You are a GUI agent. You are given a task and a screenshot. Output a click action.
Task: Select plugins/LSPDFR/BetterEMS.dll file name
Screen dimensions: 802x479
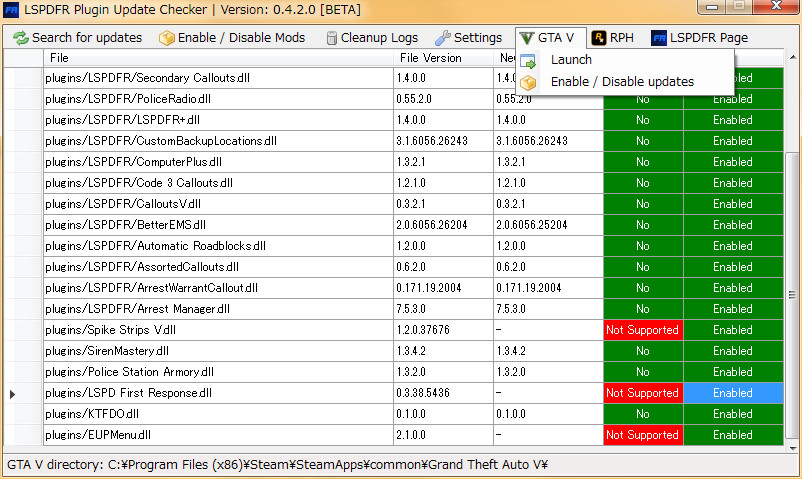(x=125, y=225)
